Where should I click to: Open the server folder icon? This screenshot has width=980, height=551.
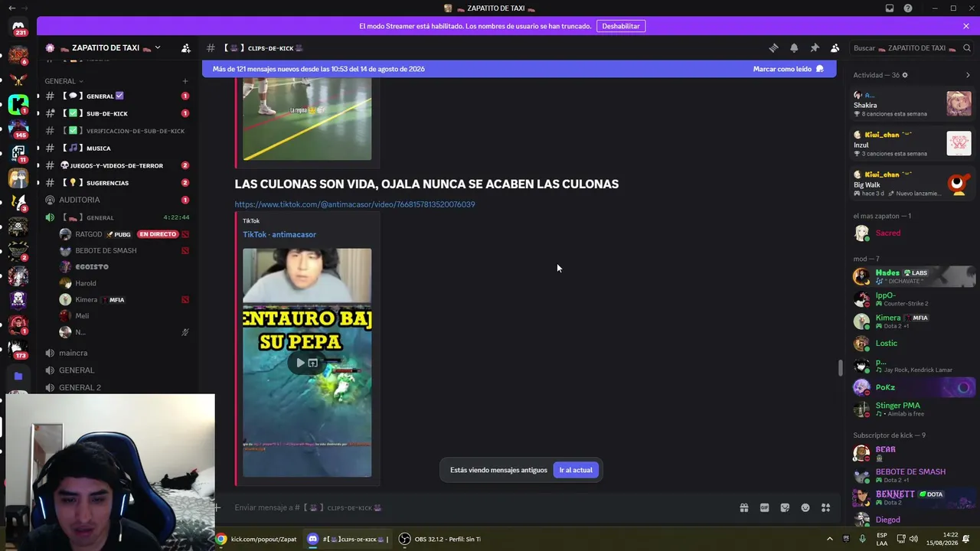coord(18,377)
